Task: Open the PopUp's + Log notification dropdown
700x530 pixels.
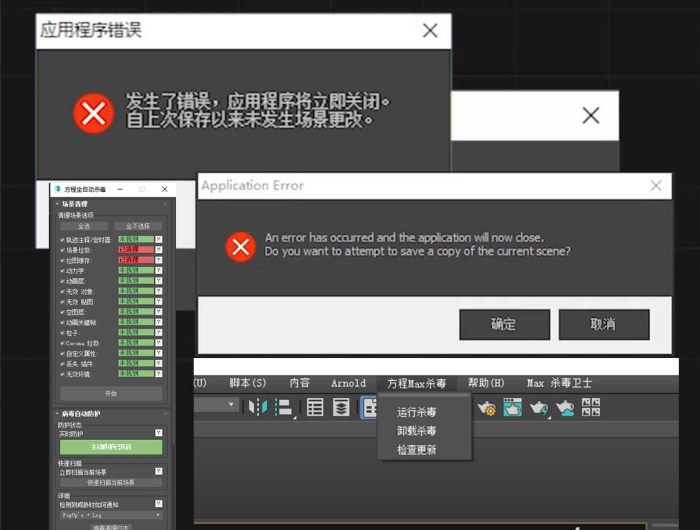Action: click(111, 515)
